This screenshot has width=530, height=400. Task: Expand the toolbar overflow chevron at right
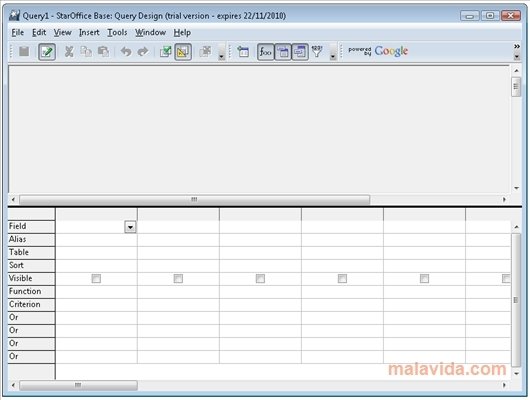pos(517,46)
